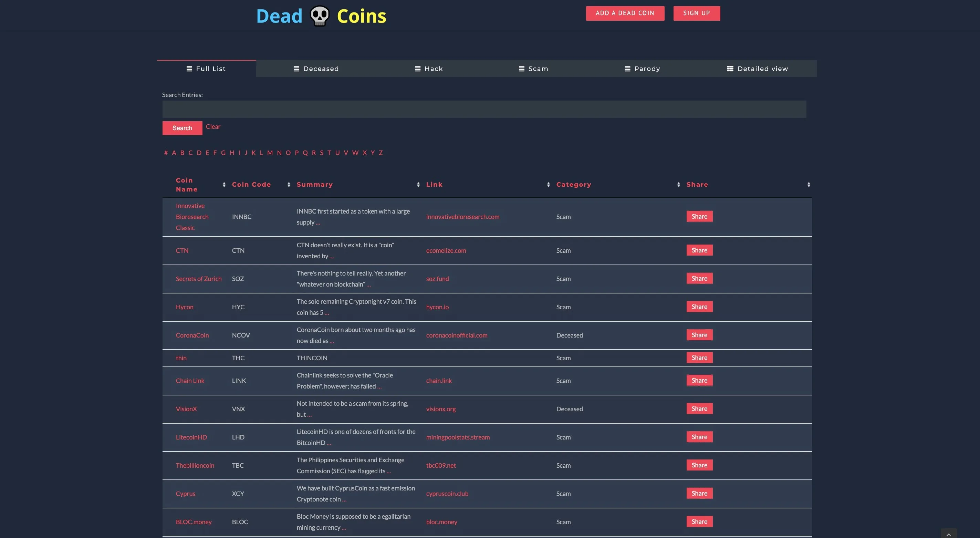Viewport: 980px width, 538px height.
Task: Open the chain.link website link
Action: pyautogui.click(x=439, y=381)
